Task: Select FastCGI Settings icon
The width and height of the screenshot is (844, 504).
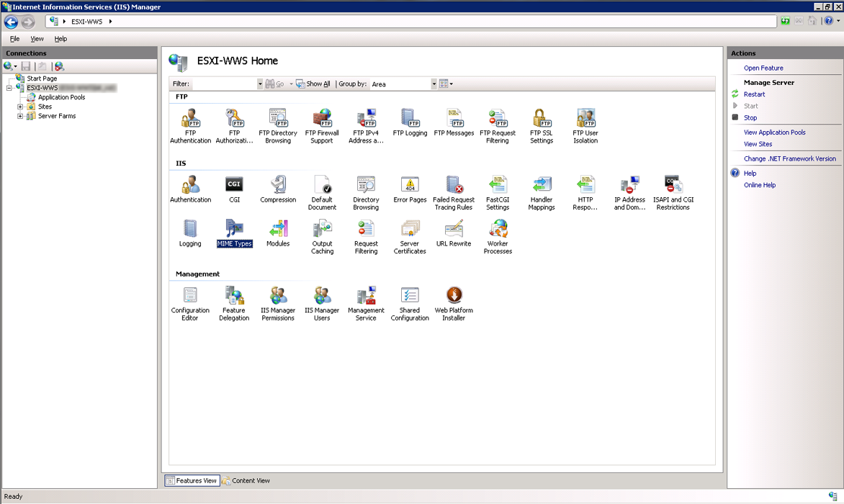Action: pyautogui.click(x=498, y=192)
